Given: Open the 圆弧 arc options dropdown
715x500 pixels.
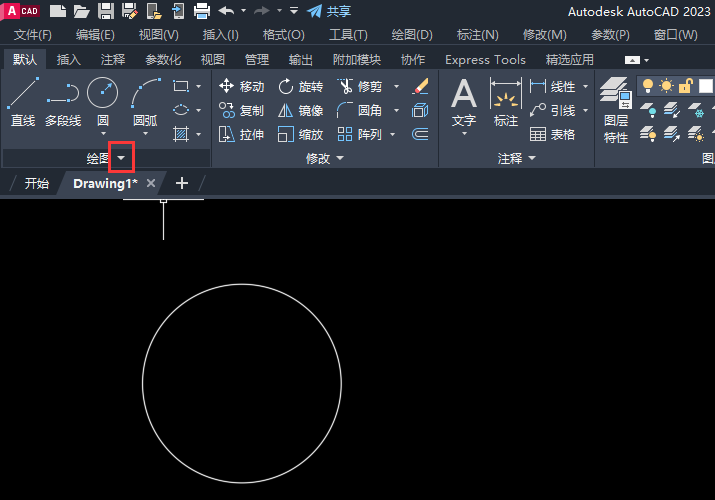Looking at the screenshot, I should [x=145, y=134].
